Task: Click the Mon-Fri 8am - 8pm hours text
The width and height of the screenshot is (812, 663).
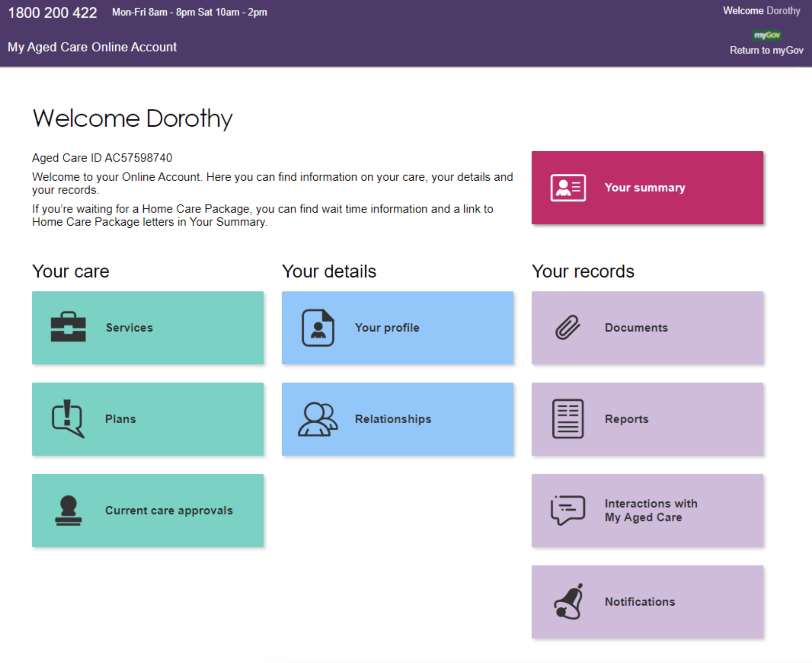Action: click(x=190, y=12)
